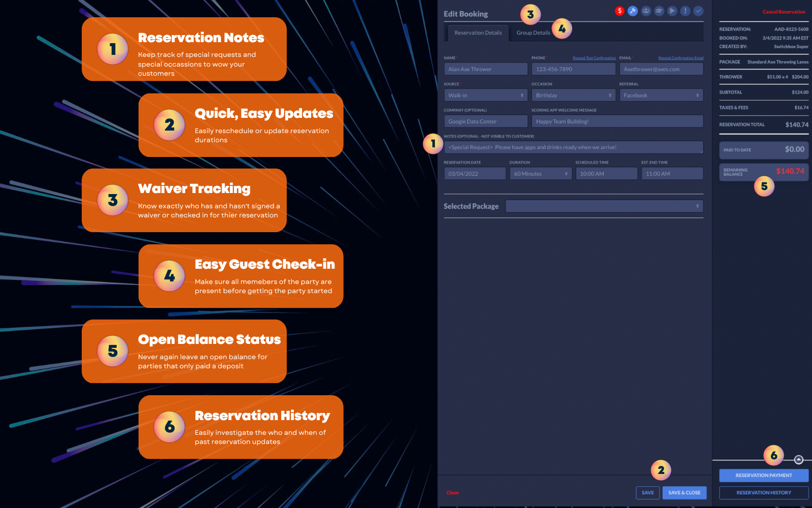
Task: Open Reservation History
Action: click(764, 493)
